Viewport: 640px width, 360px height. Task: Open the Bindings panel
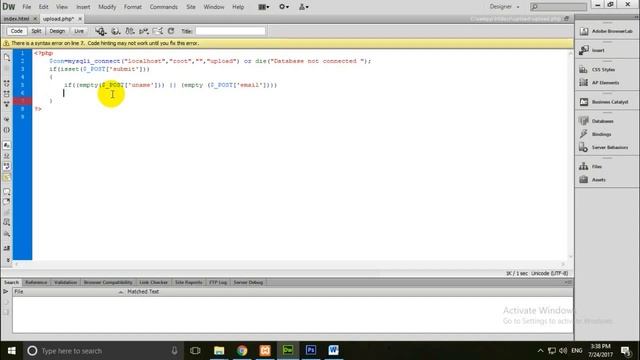(595, 134)
